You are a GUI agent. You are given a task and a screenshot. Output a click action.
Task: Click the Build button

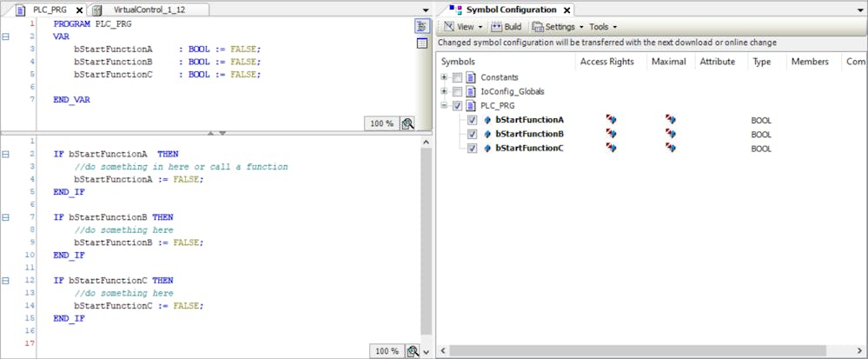coord(507,27)
